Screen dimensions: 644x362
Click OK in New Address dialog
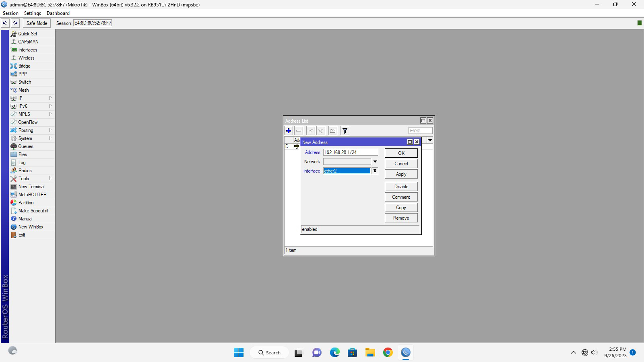[401, 153]
